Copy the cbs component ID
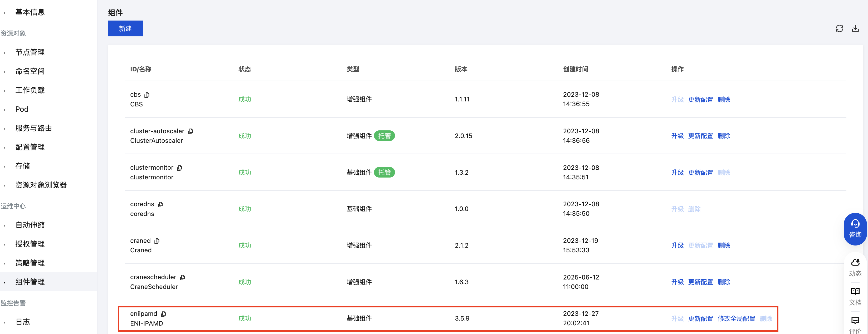The image size is (868, 334). (x=147, y=95)
